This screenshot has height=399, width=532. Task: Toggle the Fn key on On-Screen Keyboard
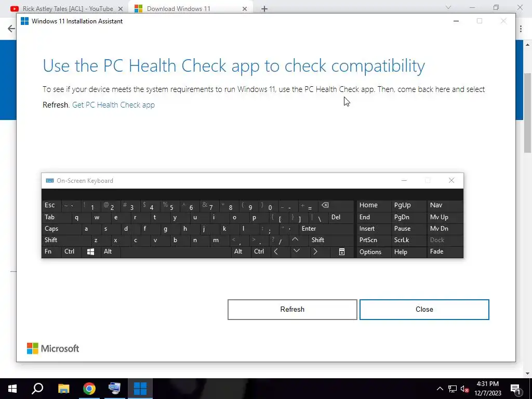pos(51,252)
